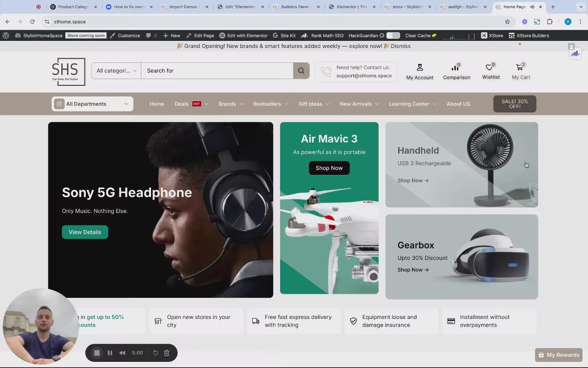Click View Details on Sony headphone banner
The width and height of the screenshot is (588, 368).
pyautogui.click(x=85, y=232)
